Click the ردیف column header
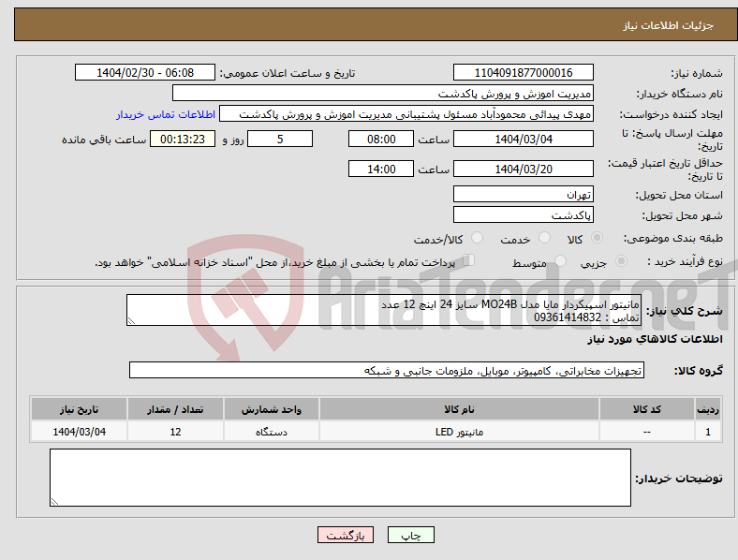Viewport: 738px width, 560px height. pyautogui.click(x=708, y=409)
